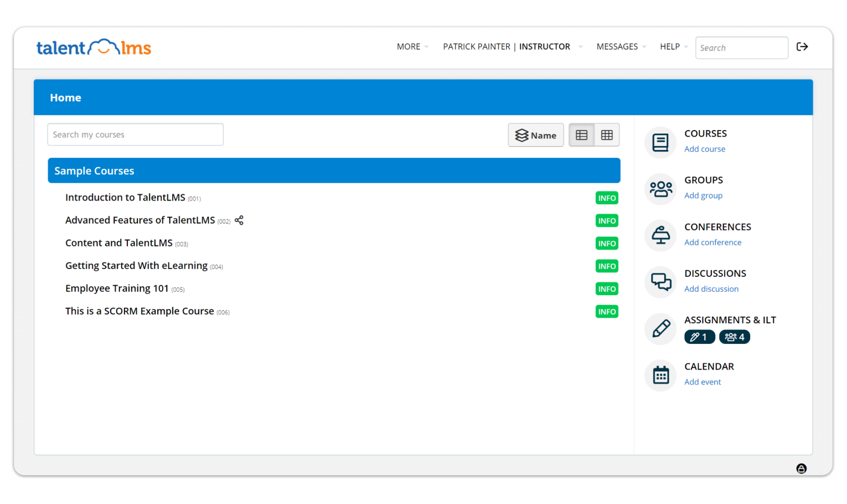This screenshot has height=504, width=847.
Task: Click the lock icon at bottom right
Action: click(801, 468)
